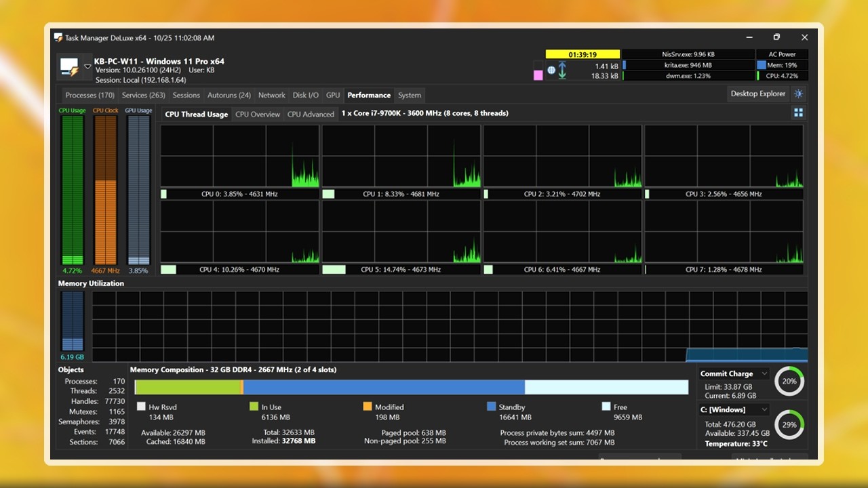Open the Network tab

272,96
